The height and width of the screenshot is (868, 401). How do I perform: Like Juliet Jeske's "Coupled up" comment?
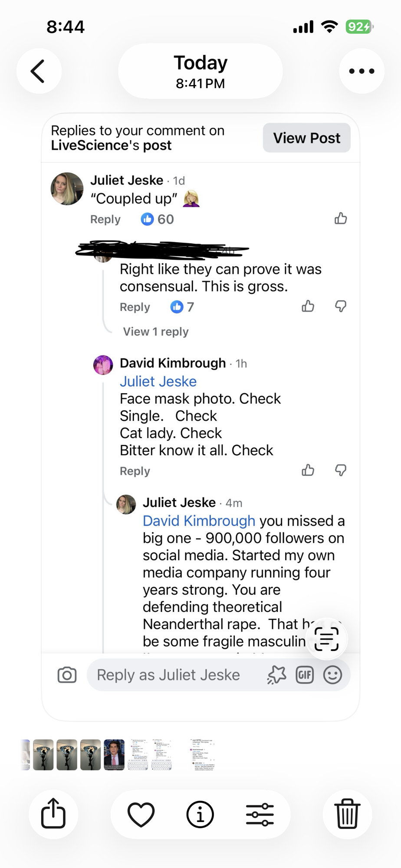pyautogui.click(x=341, y=218)
